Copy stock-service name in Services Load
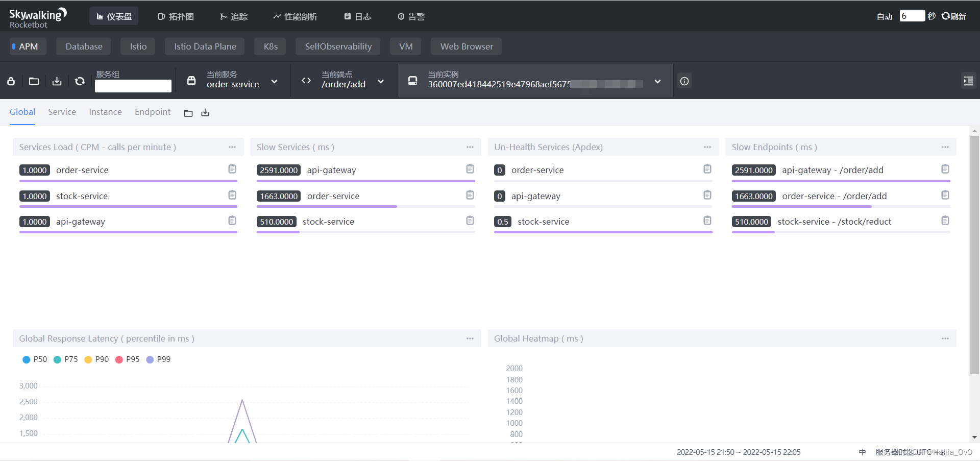This screenshot has width=980, height=461. tap(232, 195)
